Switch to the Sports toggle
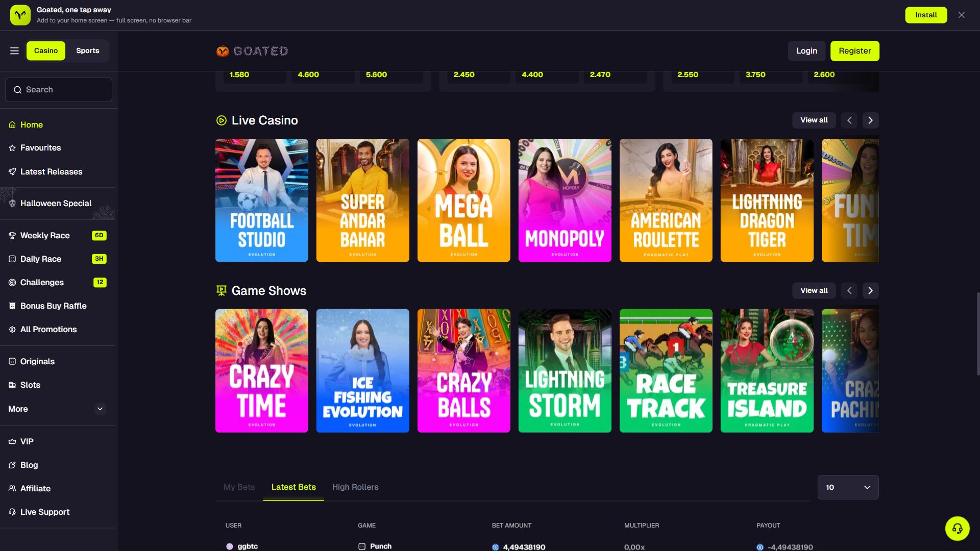Image resolution: width=980 pixels, height=551 pixels. [x=88, y=51]
